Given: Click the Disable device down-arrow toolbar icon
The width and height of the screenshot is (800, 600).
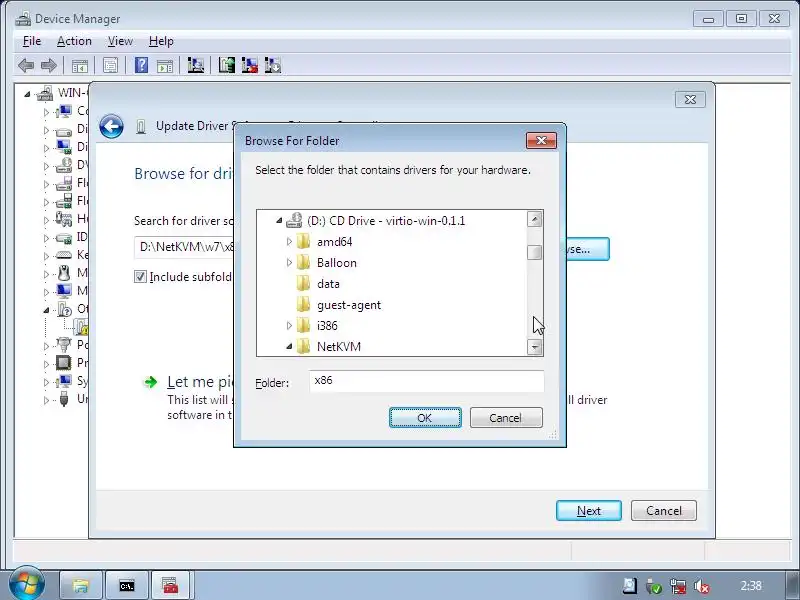Looking at the screenshot, I should pos(273,65).
